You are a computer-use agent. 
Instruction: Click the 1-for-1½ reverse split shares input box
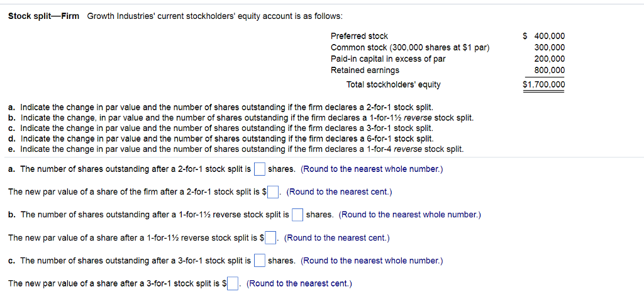[297, 215]
